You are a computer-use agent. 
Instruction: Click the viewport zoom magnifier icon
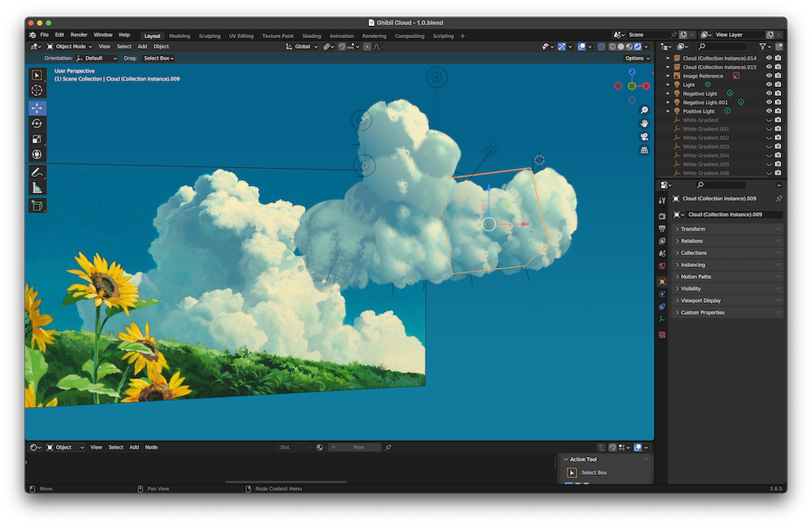tap(644, 110)
